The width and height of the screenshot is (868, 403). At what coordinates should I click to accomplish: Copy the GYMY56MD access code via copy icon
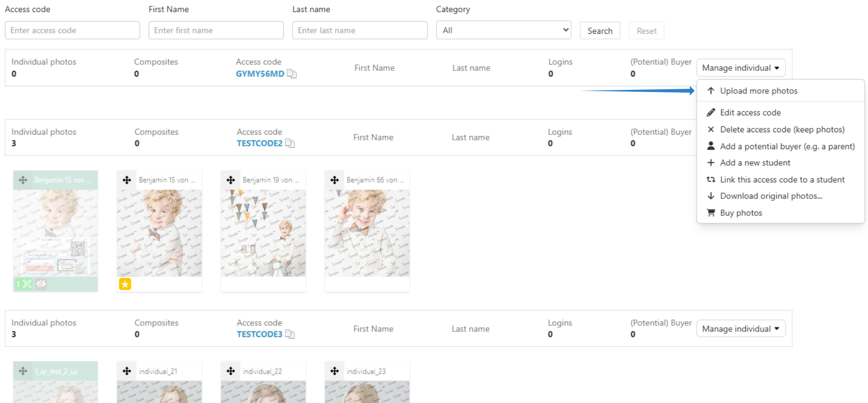coord(292,73)
